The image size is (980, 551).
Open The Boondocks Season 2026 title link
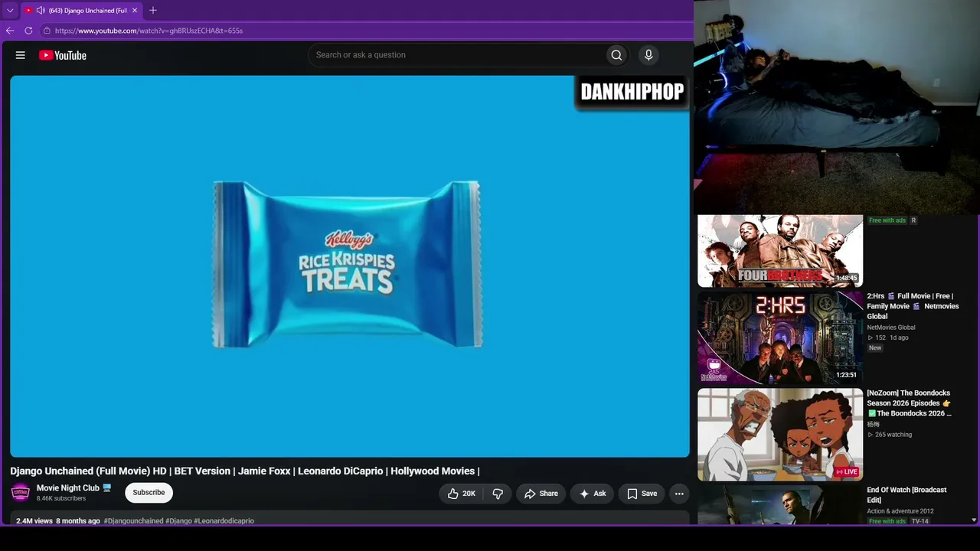(x=910, y=403)
